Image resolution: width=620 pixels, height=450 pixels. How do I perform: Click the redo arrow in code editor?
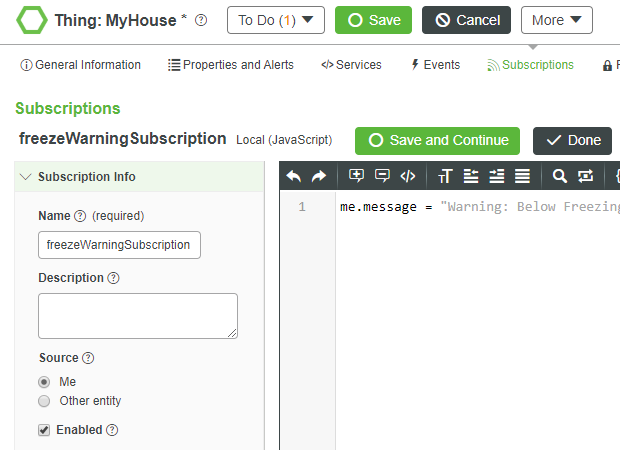pos(319,176)
